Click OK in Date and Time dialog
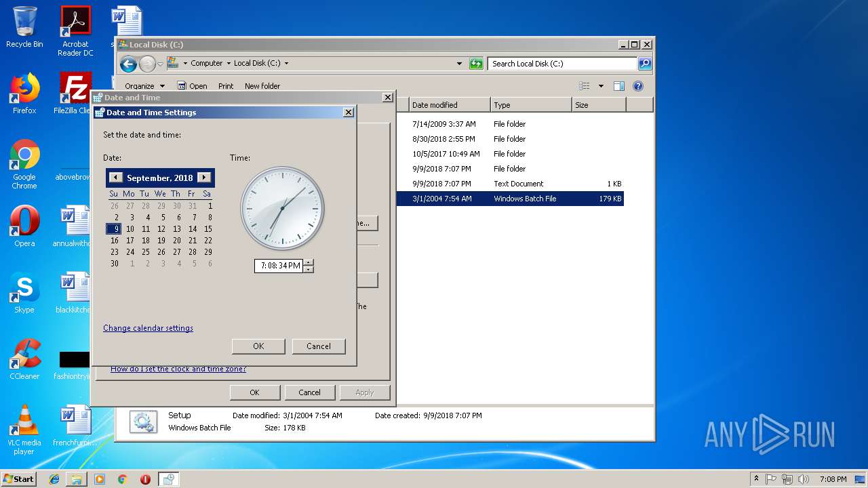Screen dimensions: 868x488 point(254,392)
